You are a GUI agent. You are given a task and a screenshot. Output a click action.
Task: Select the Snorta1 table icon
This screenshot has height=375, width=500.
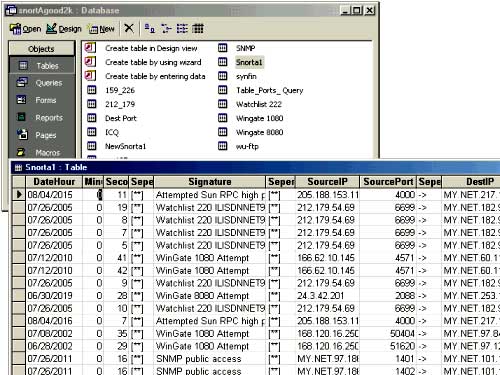[222, 62]
